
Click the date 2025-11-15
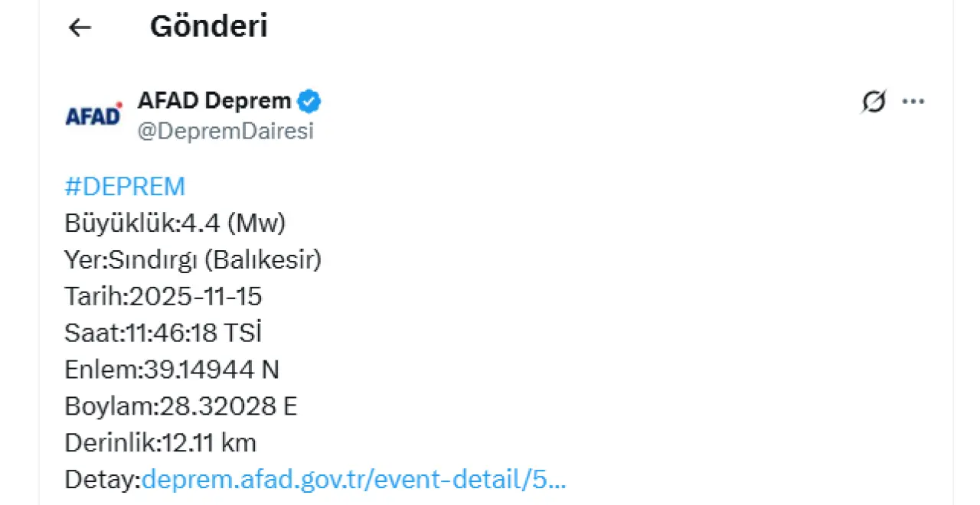(196, 297)
